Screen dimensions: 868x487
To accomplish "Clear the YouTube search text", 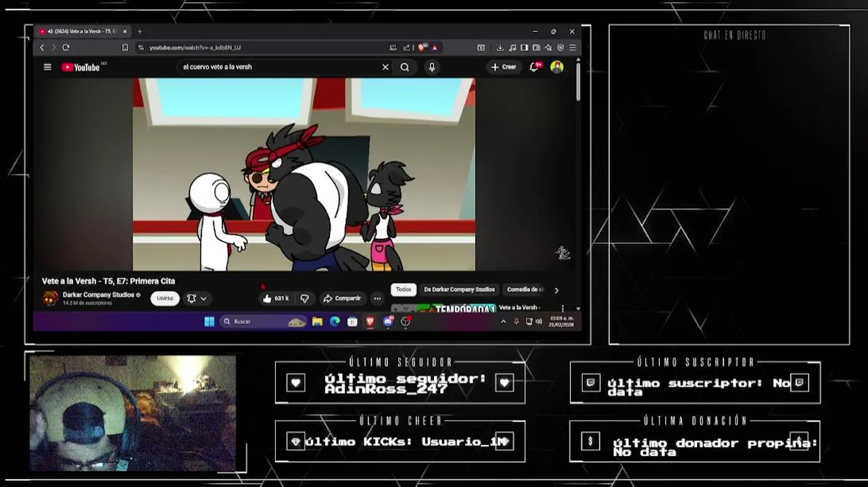I will [x=385, y=67].
